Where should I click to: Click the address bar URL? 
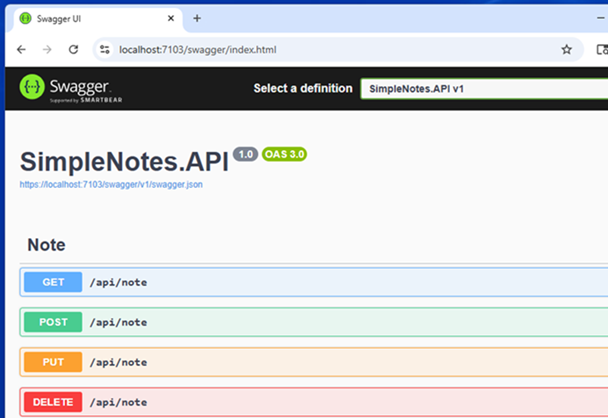[x=198, y=50]
